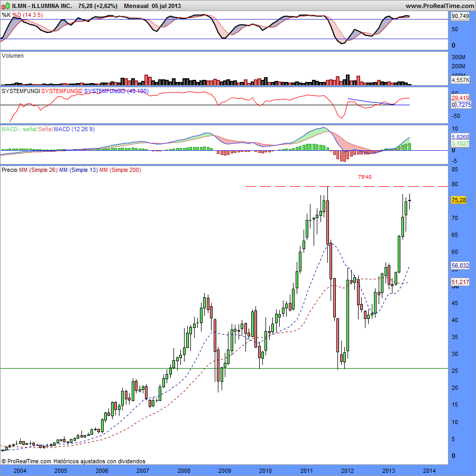Click the '85' price axis label
The height and width of the screenshot is (476, 476).
pyautogui.click(x=455, y=170)
